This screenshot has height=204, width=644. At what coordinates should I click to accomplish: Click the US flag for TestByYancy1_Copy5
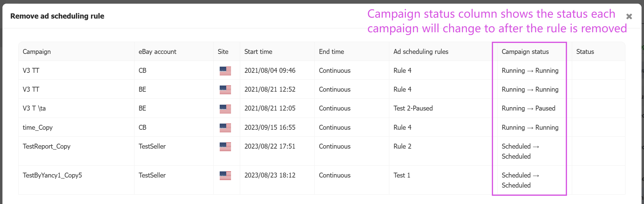click(225, 175)
